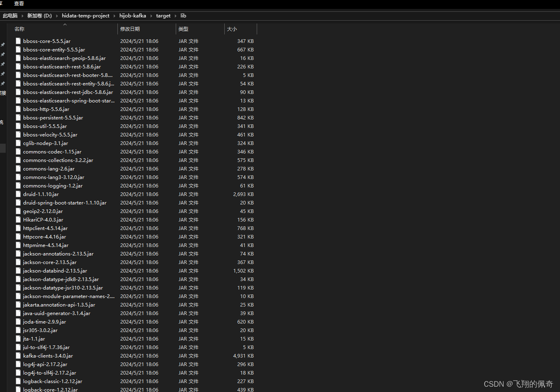Select jackson-annotations-2.13.5.jar file name
560x392 pixels.
(x=58, y=254)
